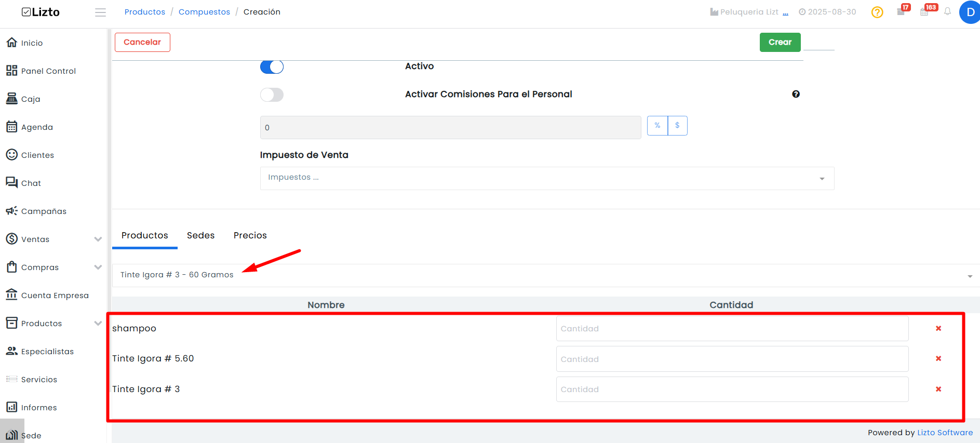The width and height of the screenshot is (980, 443).
Task: Click the green Crear button
Action: coord(780,42)
